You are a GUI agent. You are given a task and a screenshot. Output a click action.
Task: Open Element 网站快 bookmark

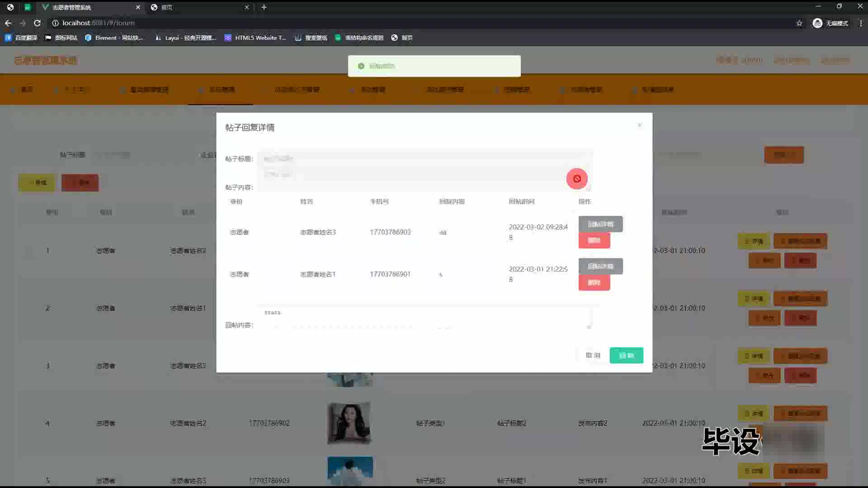click(x=114, y=38)
